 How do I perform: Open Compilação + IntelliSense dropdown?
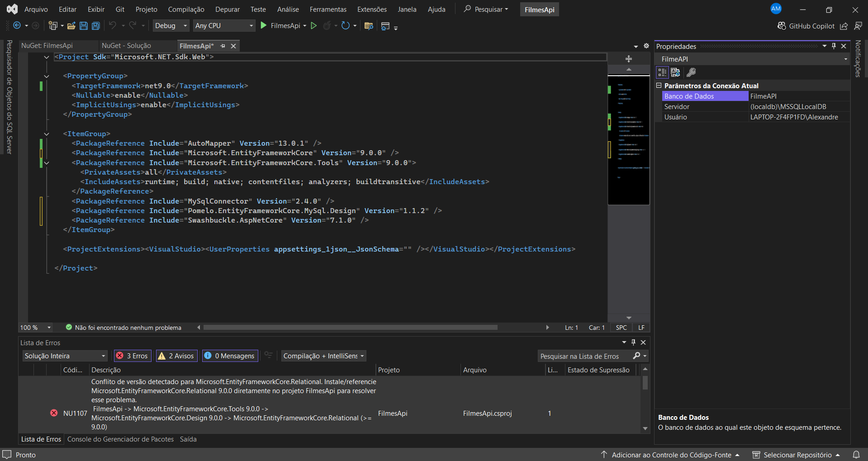coord(323,356)
